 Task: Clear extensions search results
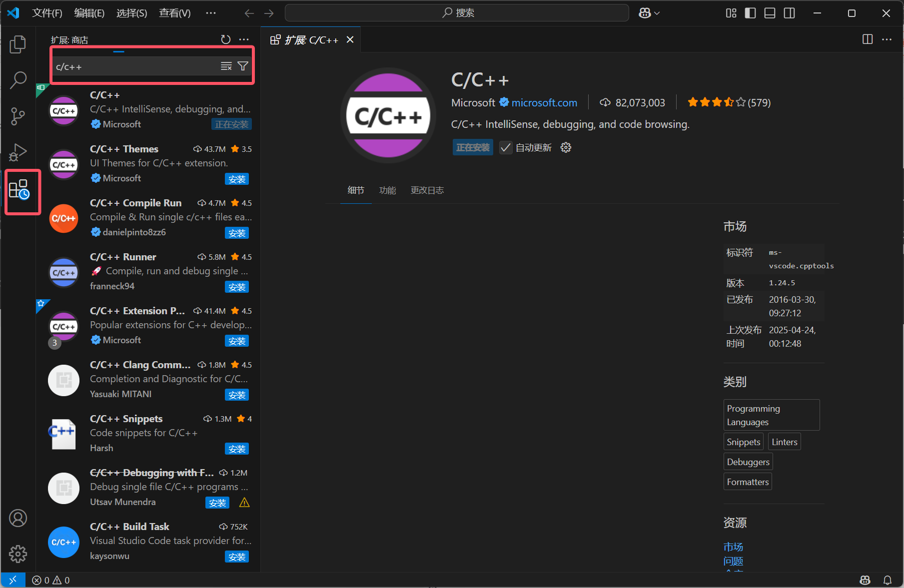[x=226, y=66]
